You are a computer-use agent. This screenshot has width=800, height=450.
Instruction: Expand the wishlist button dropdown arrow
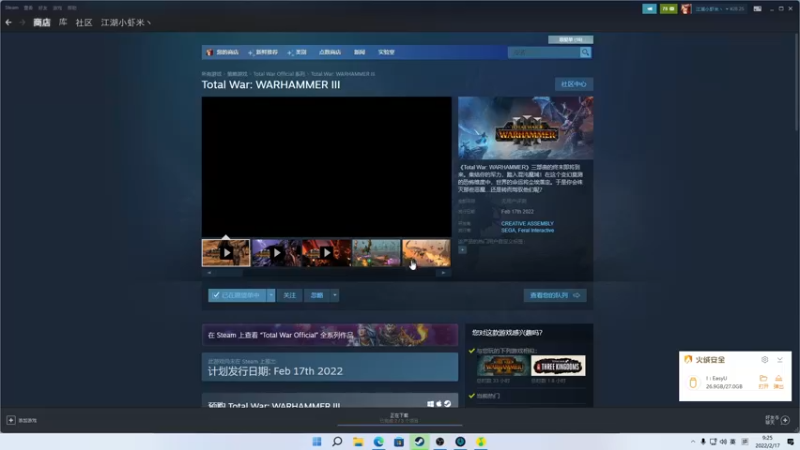coord(271,295)
